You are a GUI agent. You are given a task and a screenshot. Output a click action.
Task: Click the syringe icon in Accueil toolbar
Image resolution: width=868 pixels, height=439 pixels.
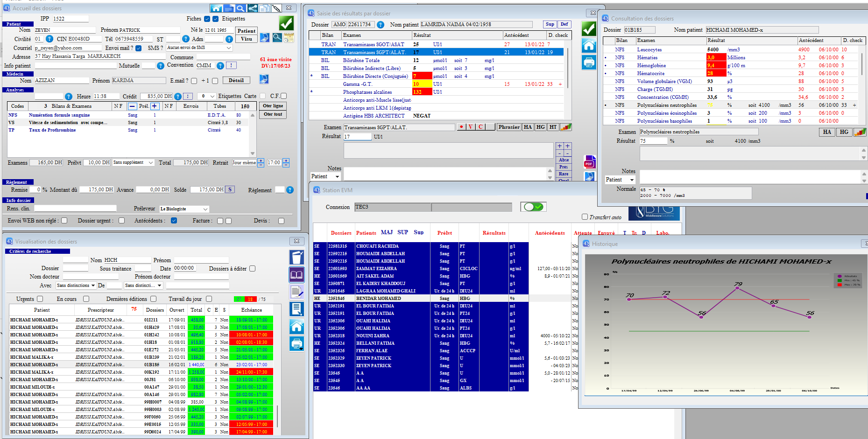pyautogui.click(x=276, y=8)
